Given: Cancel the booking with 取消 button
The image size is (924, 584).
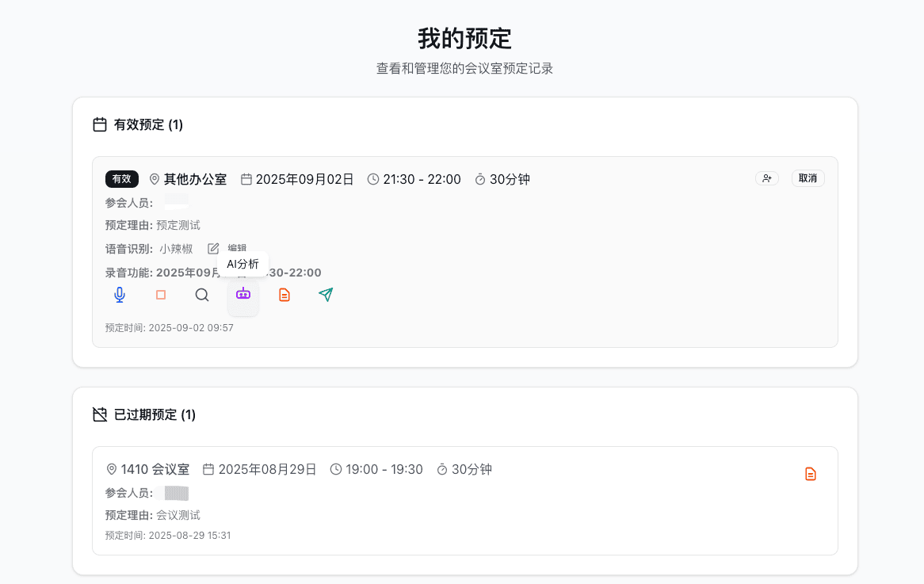Looking at the screenshot, I should pyautogui.click(x=808, y=178).
